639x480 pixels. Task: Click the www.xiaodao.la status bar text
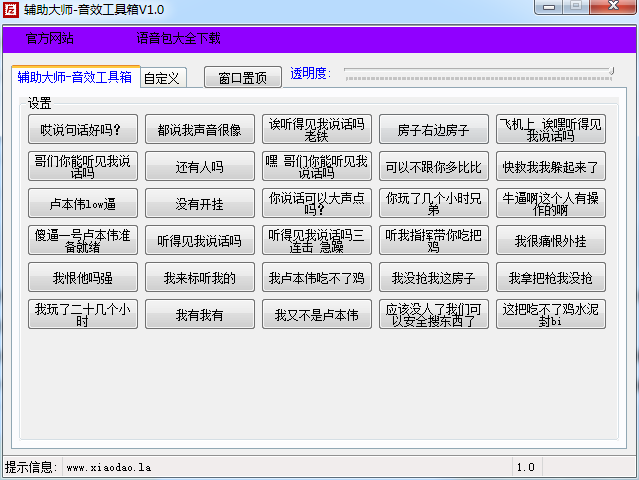tap(108, 467)
